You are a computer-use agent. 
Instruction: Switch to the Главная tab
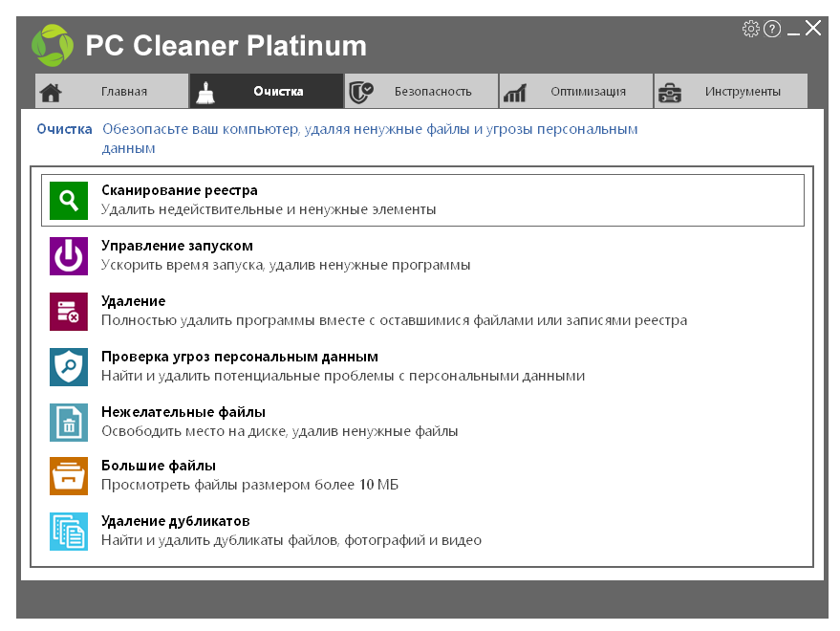(x=112, y=91)
